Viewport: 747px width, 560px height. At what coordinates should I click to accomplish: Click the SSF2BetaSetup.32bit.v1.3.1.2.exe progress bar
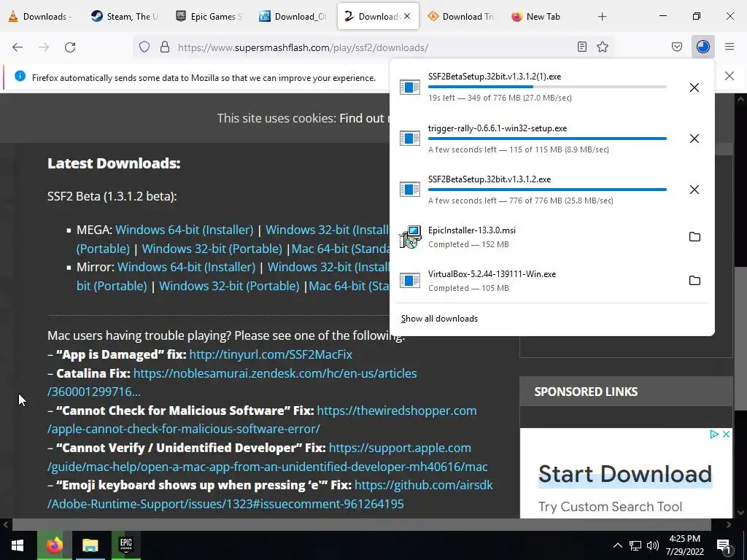click(547, 190)
